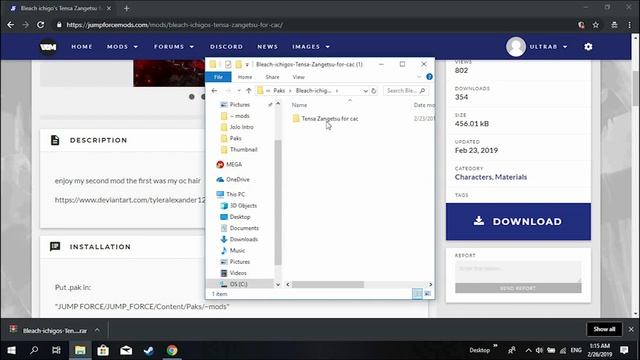Open the NEWS nav link
Screen dimensions: 640x360
(x=267, y=47)
